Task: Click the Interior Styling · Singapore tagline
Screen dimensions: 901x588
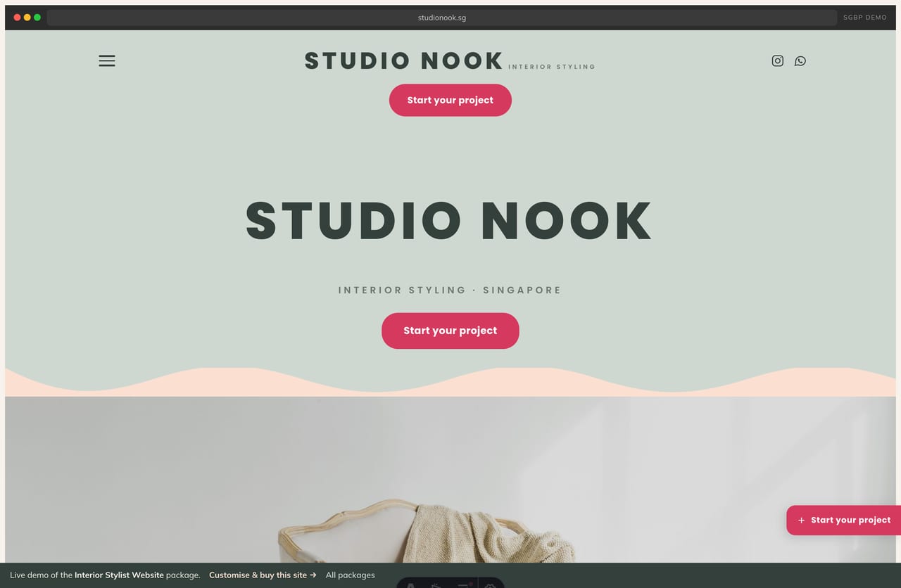Action: [450, 290]
